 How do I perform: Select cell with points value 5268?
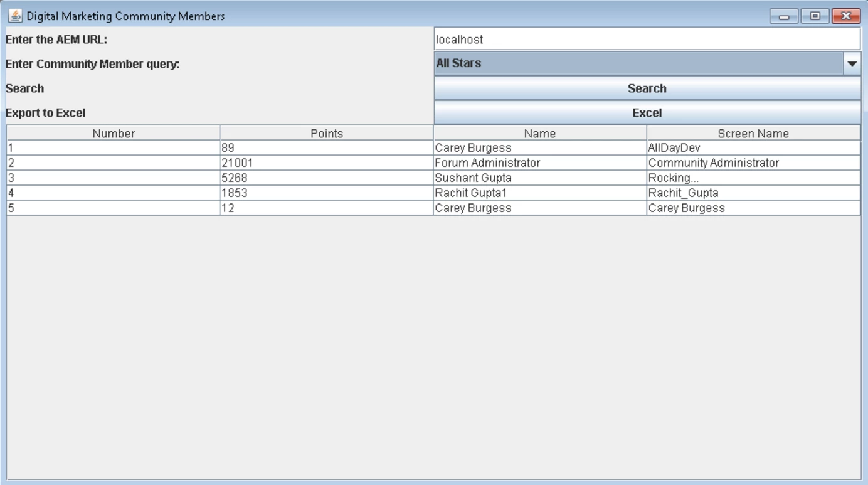coord(327,178)
